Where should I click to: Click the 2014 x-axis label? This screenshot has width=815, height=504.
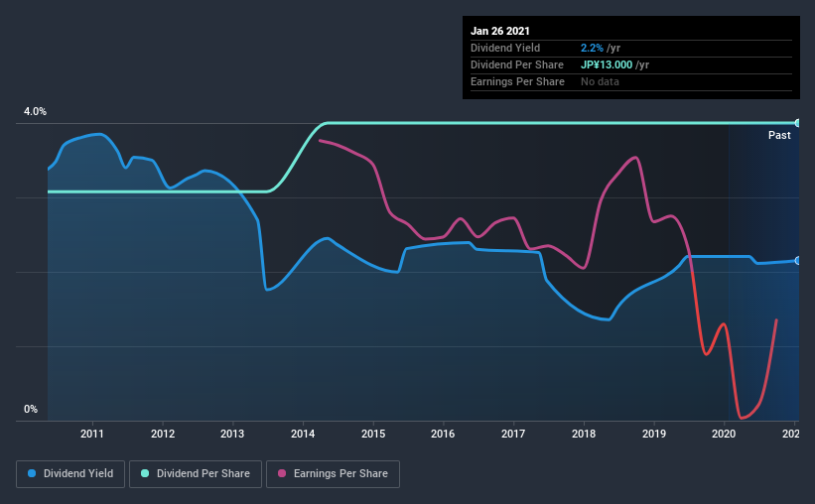tap(303, 434)
